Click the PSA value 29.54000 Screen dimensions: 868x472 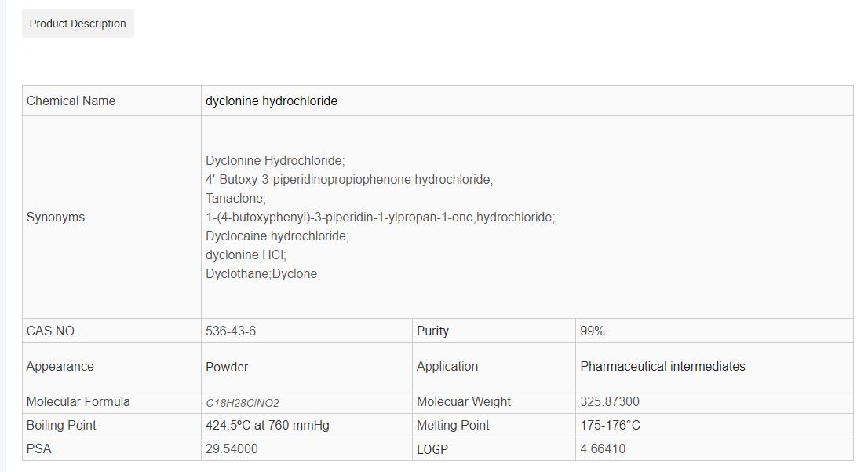[x=232, y=448]
